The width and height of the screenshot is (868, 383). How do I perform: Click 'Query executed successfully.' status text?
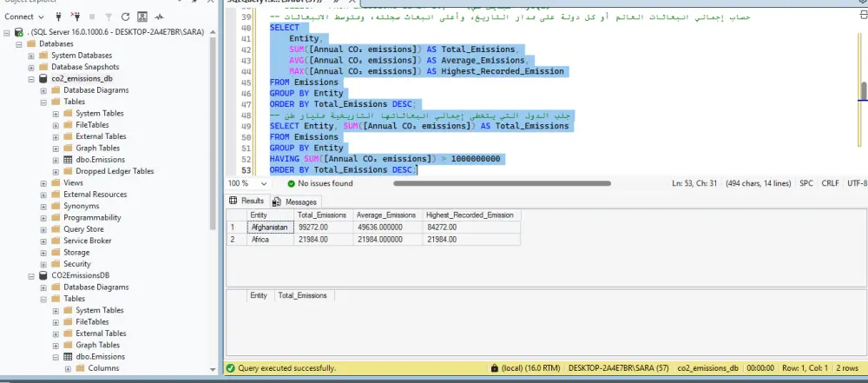click(286, 368)
